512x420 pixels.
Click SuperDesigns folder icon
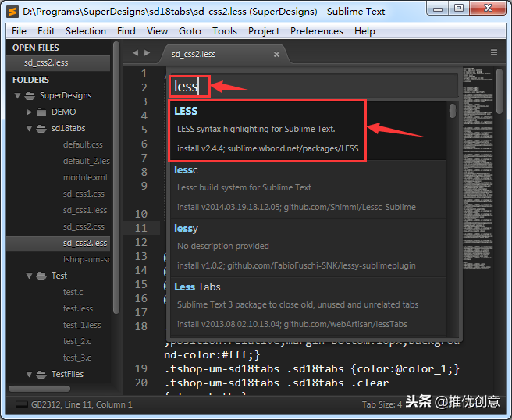(x=30, y=96)
